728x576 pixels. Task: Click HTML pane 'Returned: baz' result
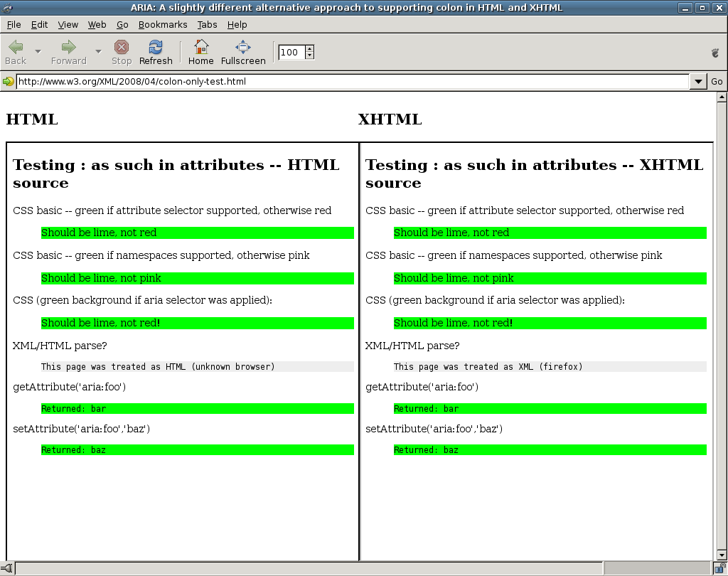click(198, 449)
